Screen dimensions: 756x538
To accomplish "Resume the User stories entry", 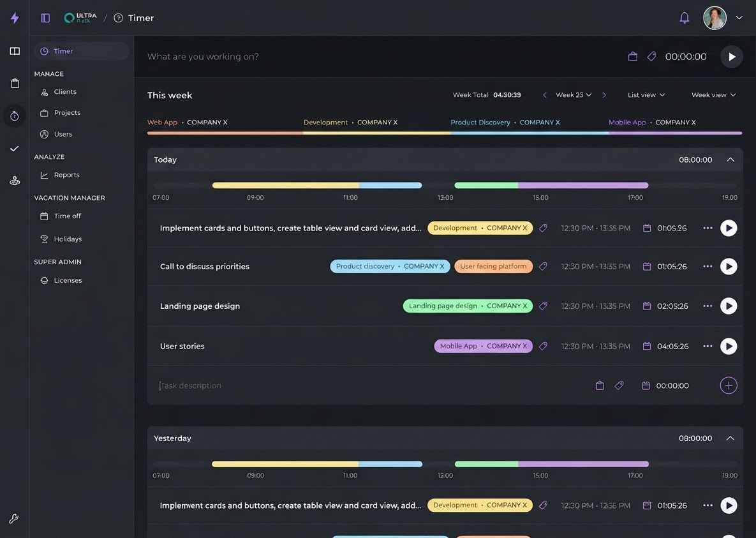I will (x=729, y=346).
